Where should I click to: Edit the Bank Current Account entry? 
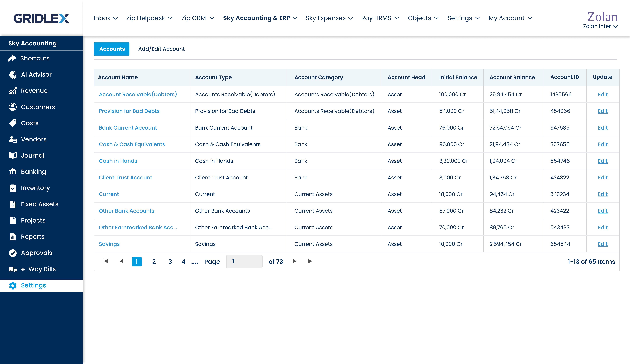pos(603,127)
